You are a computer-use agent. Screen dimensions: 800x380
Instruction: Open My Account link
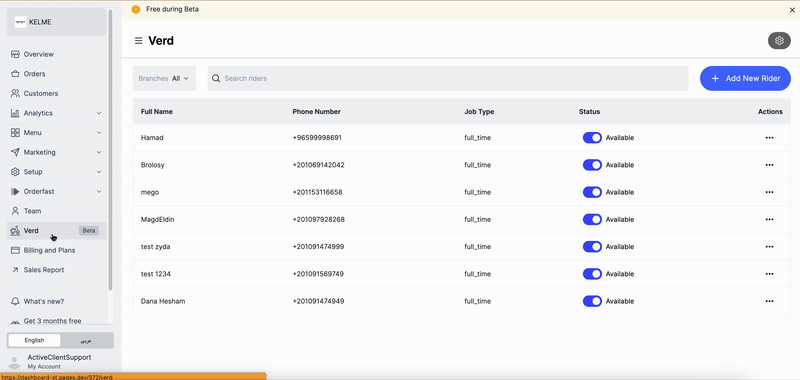tap(44, 366)
